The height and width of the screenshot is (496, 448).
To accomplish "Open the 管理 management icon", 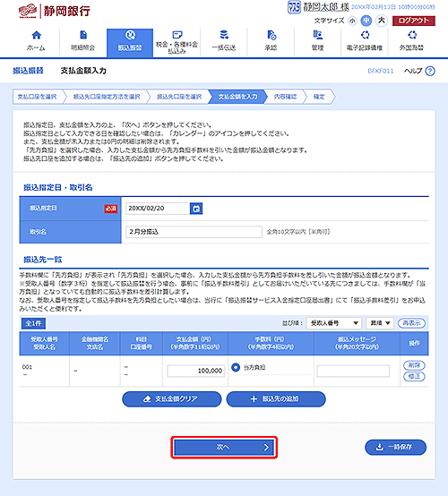I will tap(317, 35).
